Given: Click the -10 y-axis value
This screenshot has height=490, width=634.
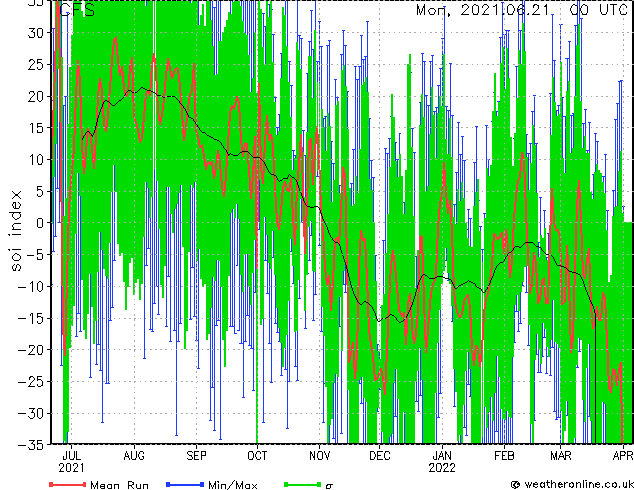Looking at the screenshot, I should coord(31,286).
